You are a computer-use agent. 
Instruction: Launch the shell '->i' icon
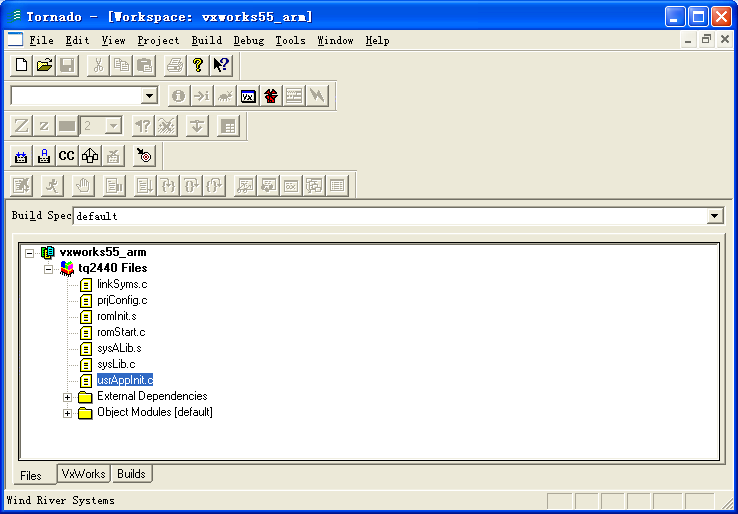click(x=202, y=96)
